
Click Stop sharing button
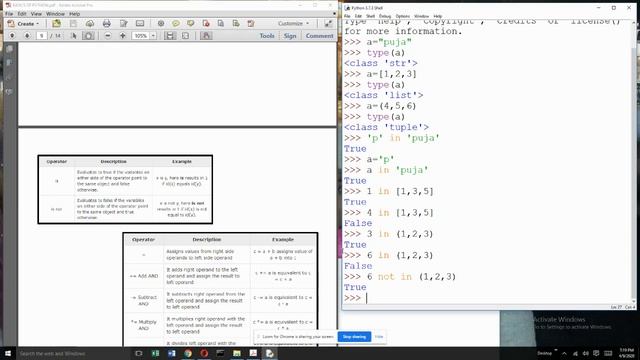(354, 337)
